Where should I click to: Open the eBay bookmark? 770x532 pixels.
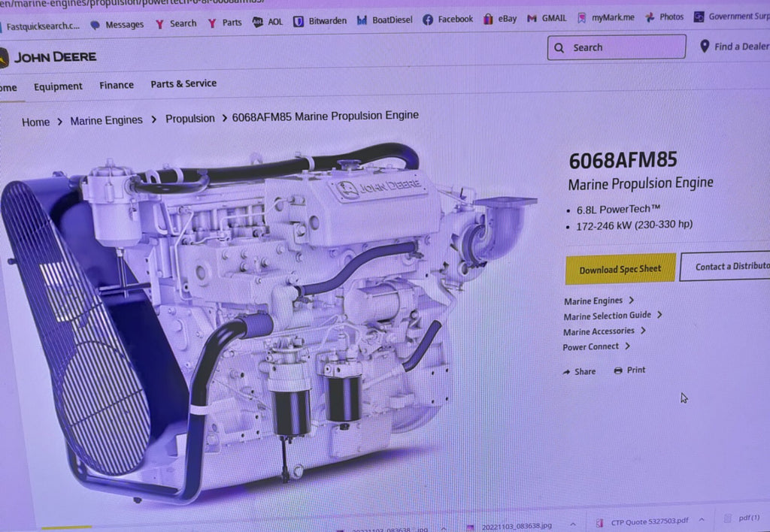(500, 19)
